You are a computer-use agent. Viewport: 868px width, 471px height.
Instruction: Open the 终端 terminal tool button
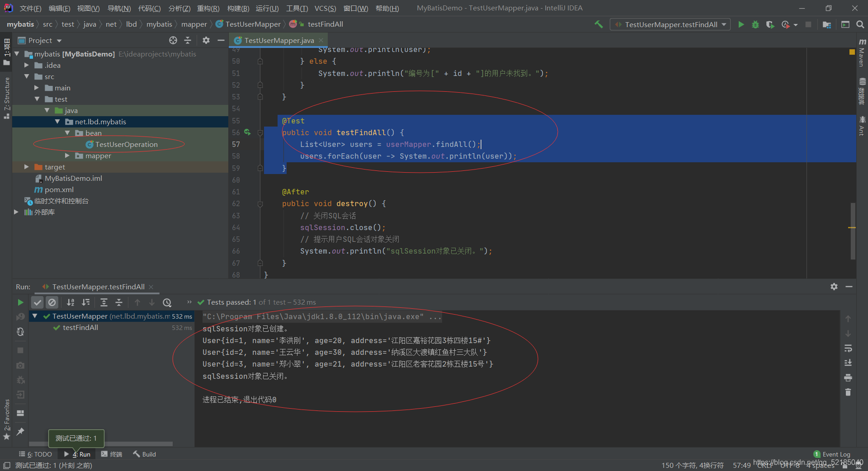click(x=111, y=454)
